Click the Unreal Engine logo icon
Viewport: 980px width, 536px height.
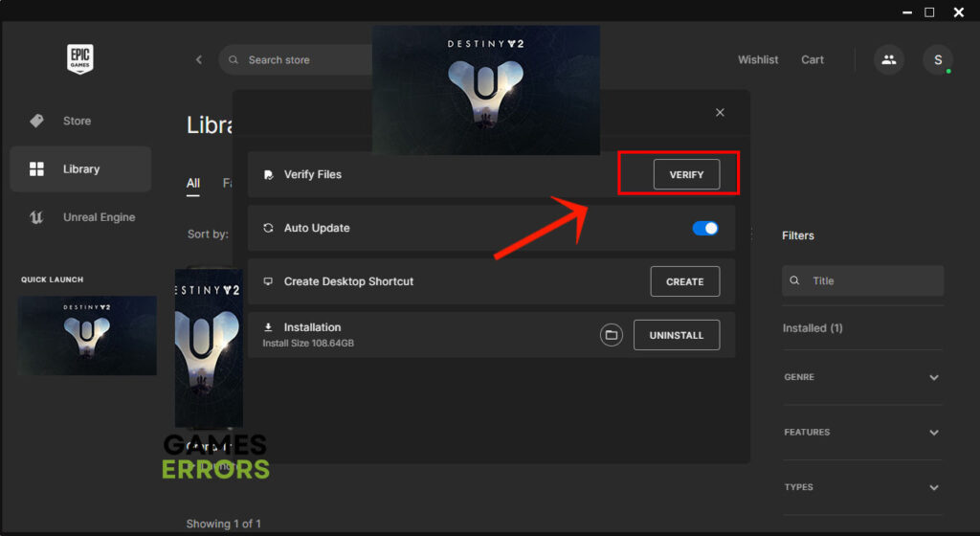pyautogui.click(x=37, y=217)
